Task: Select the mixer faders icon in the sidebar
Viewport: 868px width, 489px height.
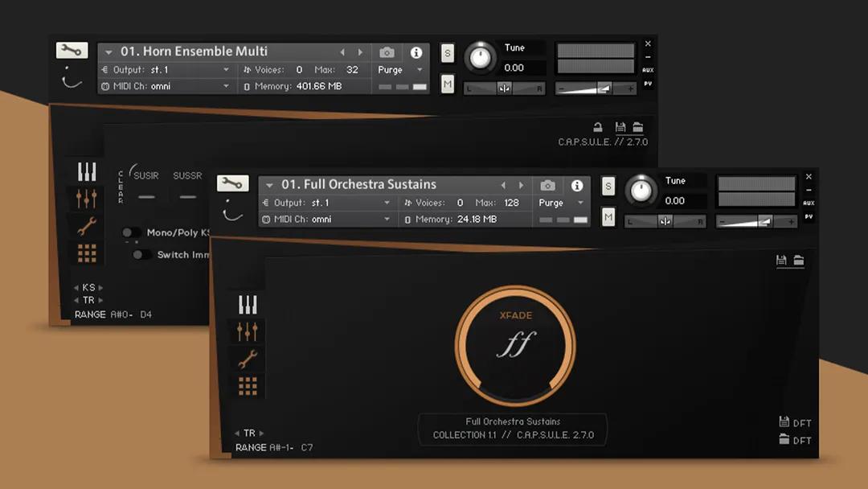Action: pos(248,331)
